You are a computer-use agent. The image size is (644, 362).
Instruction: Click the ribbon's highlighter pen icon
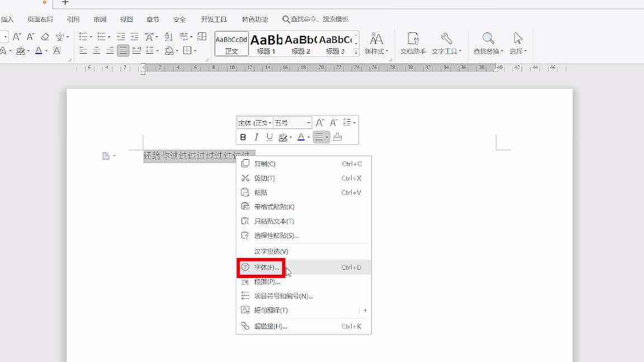20,50
